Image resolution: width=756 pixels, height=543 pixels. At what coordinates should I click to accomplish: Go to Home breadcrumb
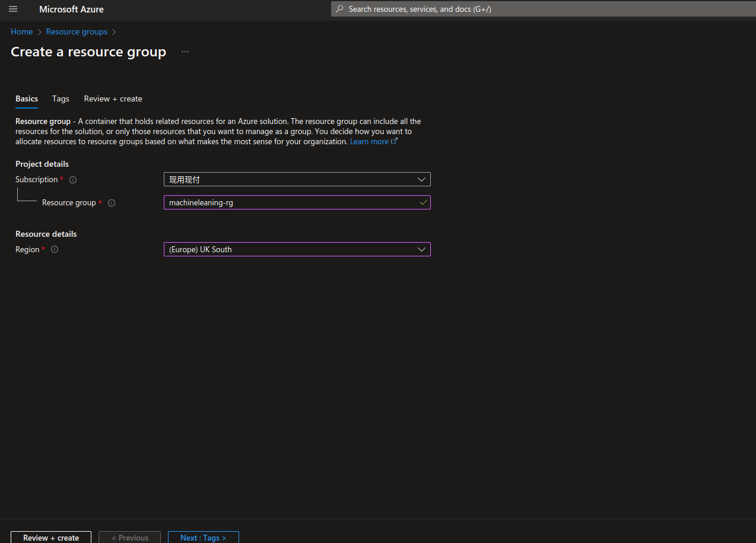click(22, 31)
